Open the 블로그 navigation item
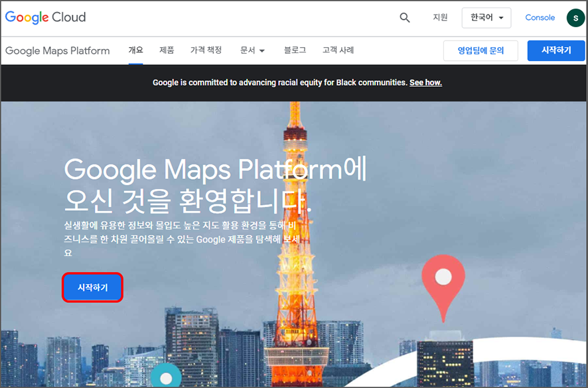588x388 pixels. point(295,50)
